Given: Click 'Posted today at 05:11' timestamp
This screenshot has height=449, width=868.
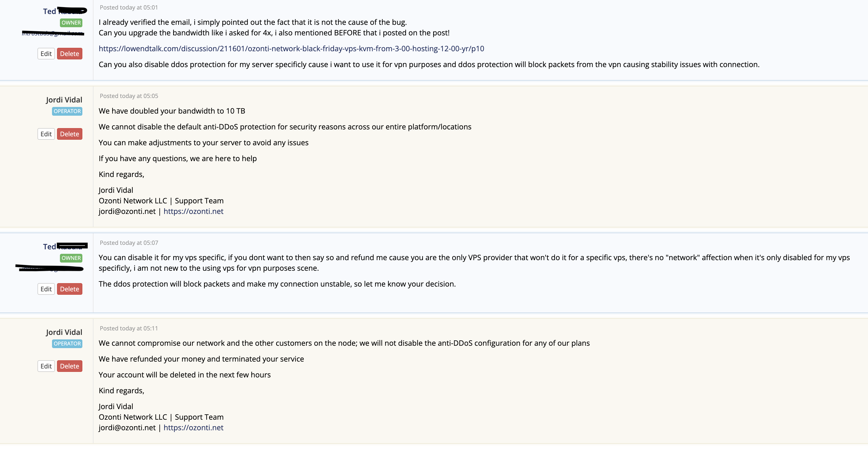Looking at the screenshot, I should coord(129,328).
